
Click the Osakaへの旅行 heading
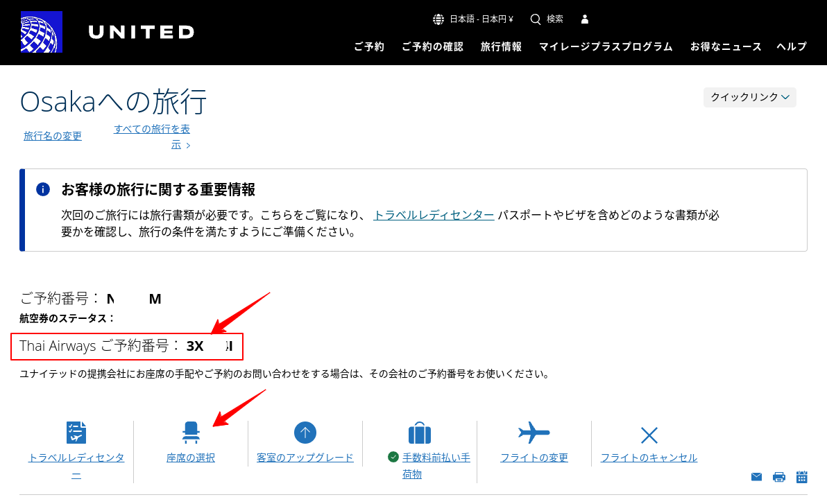click(113, 101)
